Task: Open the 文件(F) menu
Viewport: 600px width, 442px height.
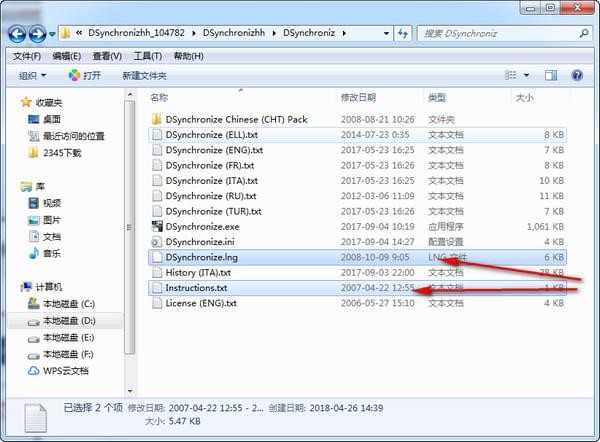Action: pyautogui.click(x=26, y=55)
